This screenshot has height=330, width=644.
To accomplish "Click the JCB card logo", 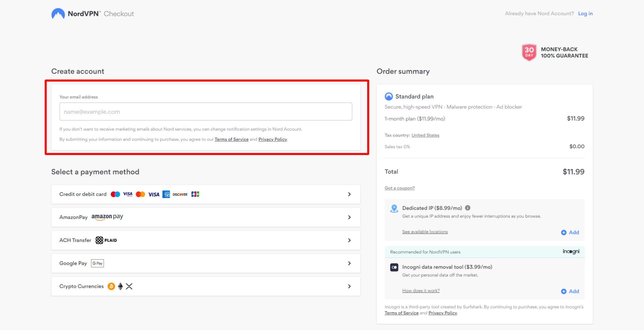I will click(195, 194).
